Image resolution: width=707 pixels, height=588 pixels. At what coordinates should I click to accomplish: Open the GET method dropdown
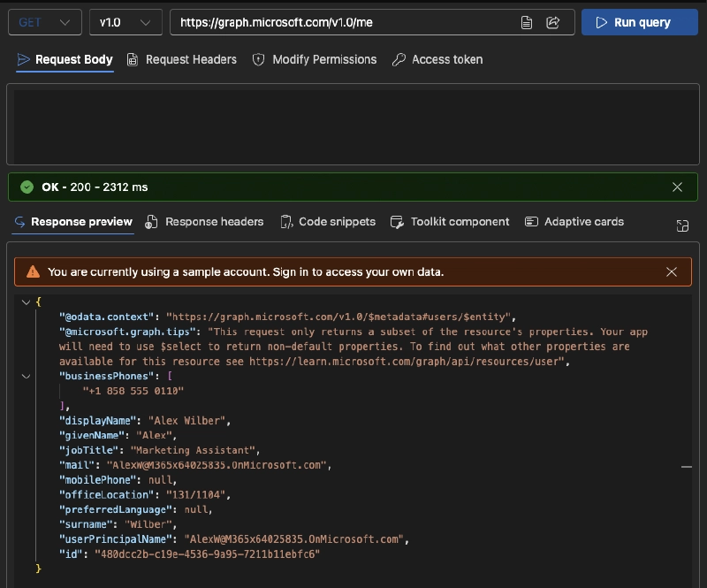point(45,22)
